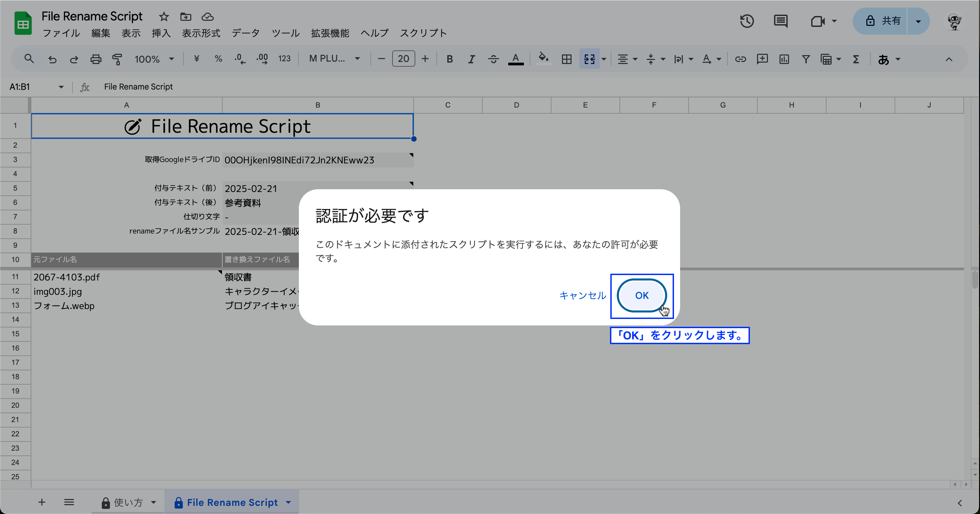The image size is (980, 514).
Task: Open the 使い方 sheet tab
Action: [128, 502]
